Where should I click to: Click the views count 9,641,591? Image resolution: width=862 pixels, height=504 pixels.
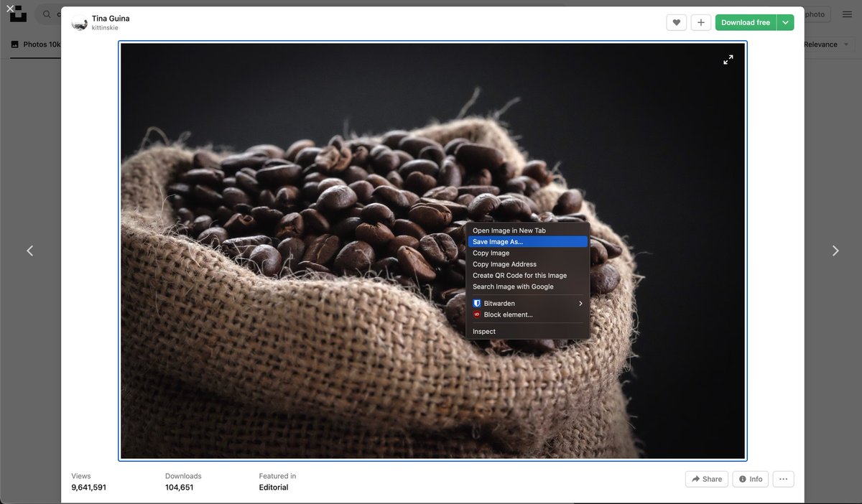tap(88, 487)
